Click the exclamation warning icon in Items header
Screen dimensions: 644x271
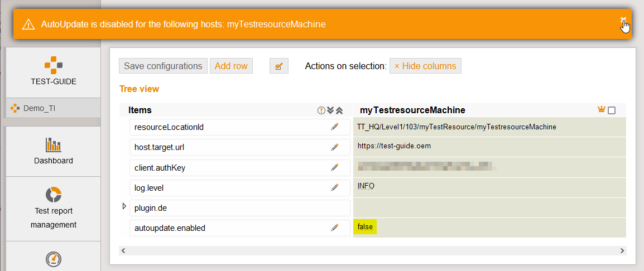click(x=321, y=110)
